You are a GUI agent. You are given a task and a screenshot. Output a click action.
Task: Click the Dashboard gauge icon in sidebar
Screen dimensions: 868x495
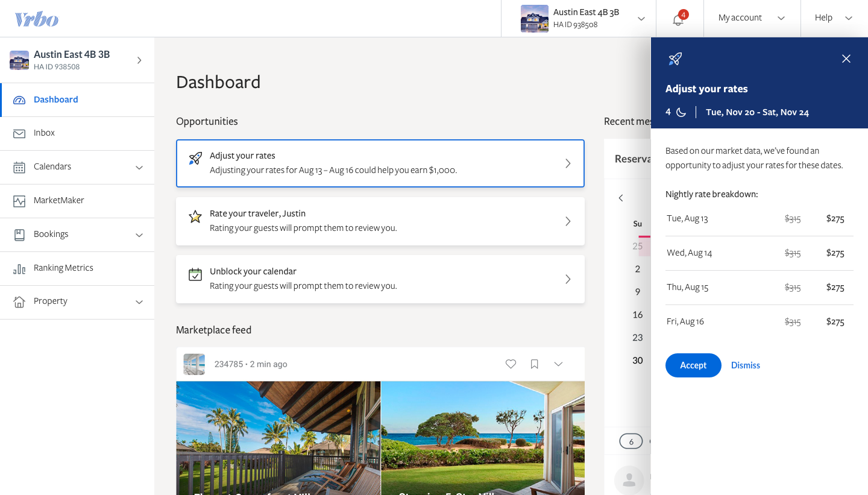click(x=19, y=100)
